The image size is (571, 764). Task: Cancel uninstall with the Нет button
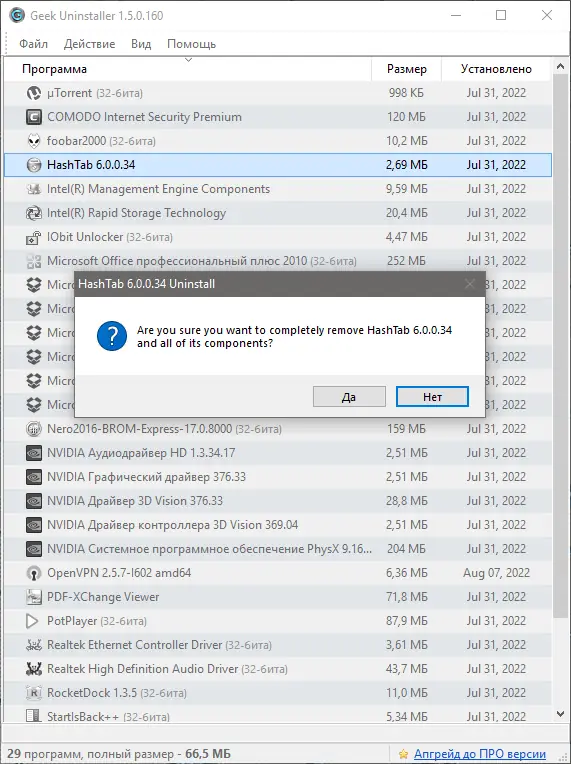click(432, 397)
